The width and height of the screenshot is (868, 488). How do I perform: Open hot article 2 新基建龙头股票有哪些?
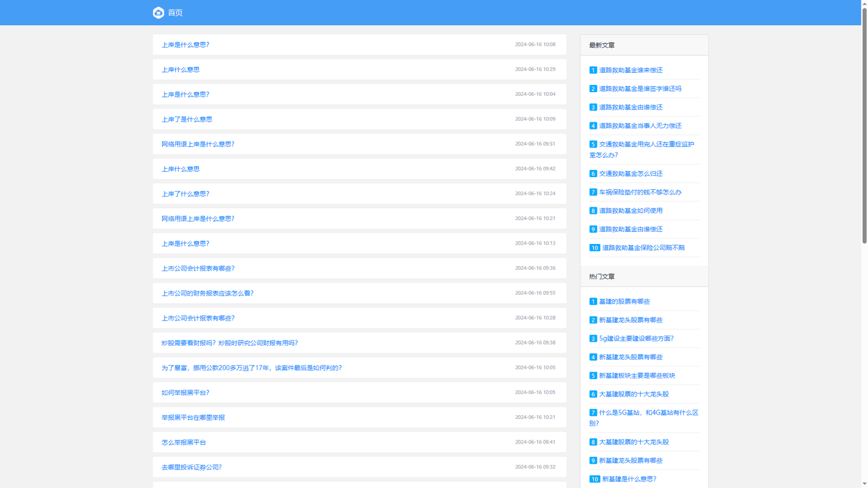point(631,320)
